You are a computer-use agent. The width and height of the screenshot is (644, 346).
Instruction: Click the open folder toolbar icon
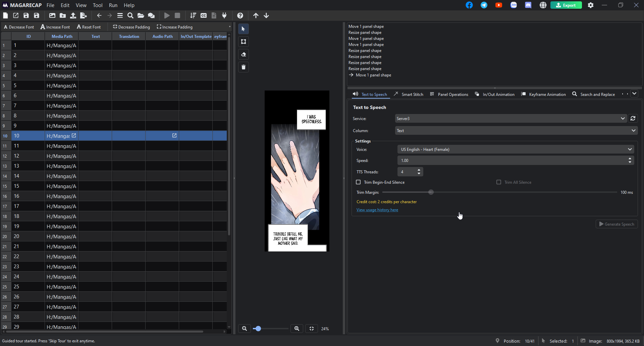coord(141,15)
